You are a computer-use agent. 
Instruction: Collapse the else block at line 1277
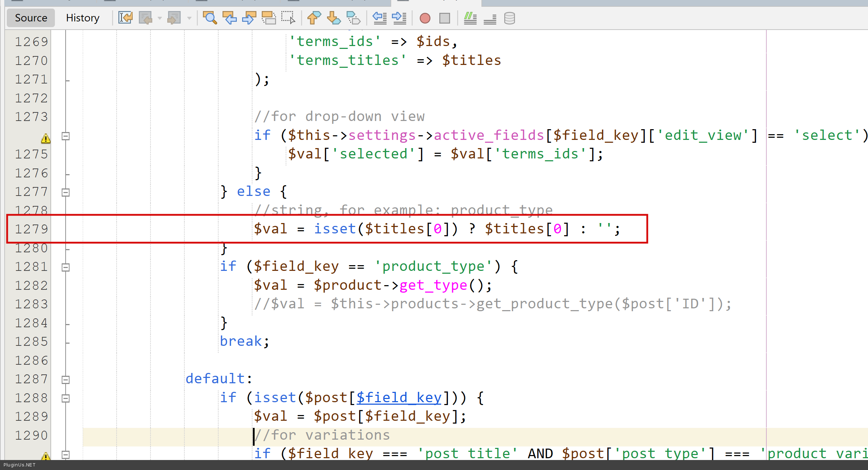click(x=66, y=192)
